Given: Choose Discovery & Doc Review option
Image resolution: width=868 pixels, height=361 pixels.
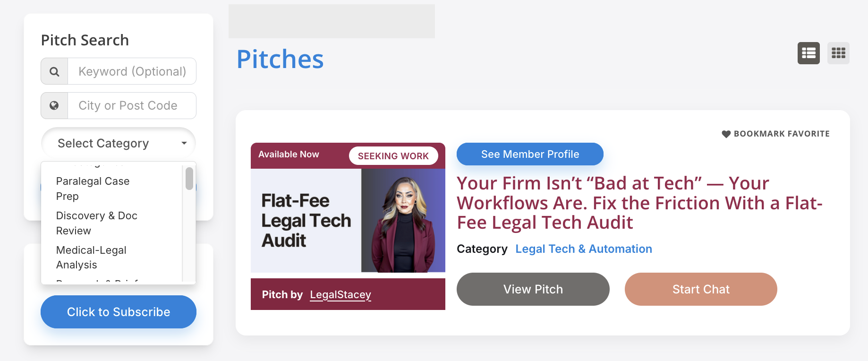Looking at the screenshot, I should [97, 223].
